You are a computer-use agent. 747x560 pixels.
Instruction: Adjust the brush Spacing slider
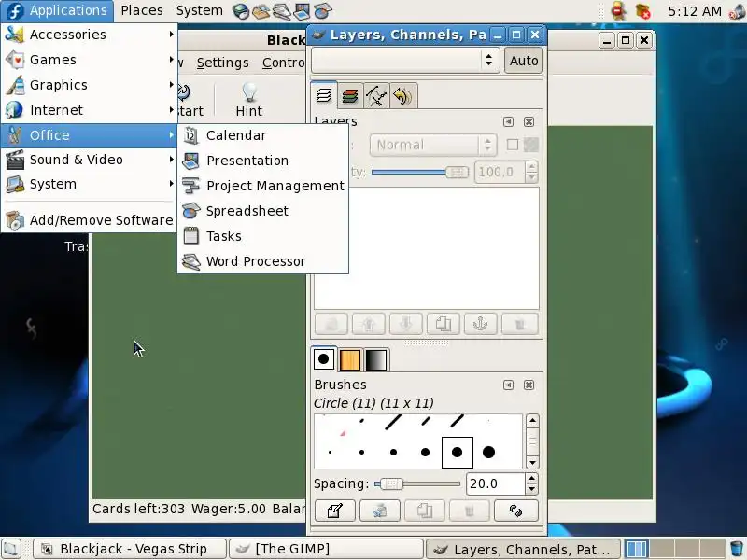point(417,483)
